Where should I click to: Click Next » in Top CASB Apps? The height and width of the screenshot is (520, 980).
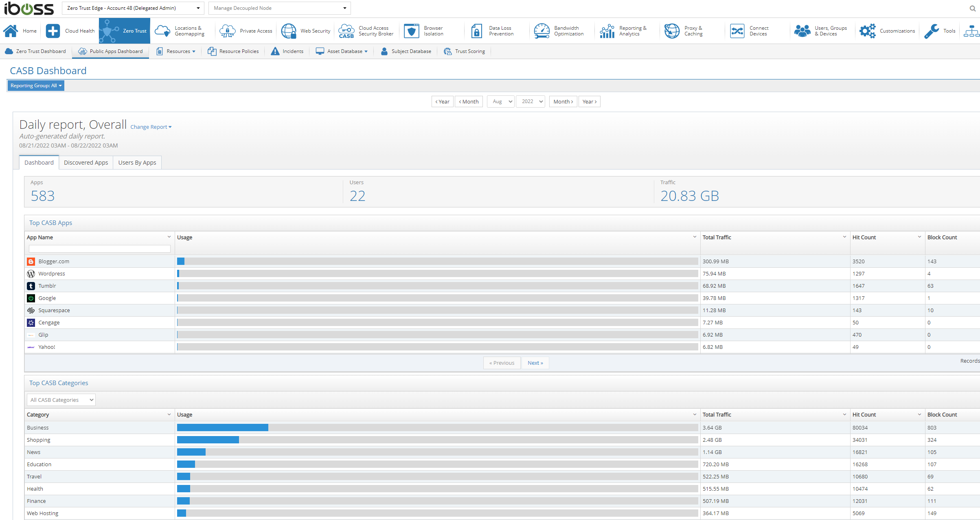click(535, 363)
